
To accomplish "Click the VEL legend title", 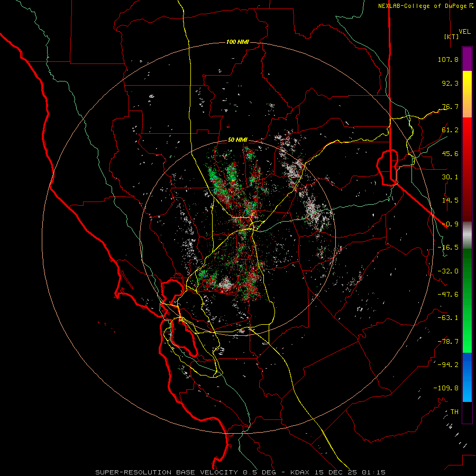I will pos(464,32).
